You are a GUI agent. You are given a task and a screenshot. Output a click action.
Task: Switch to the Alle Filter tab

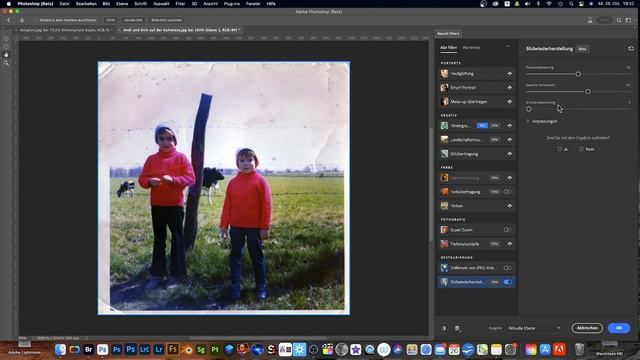[x=449, y=48]
